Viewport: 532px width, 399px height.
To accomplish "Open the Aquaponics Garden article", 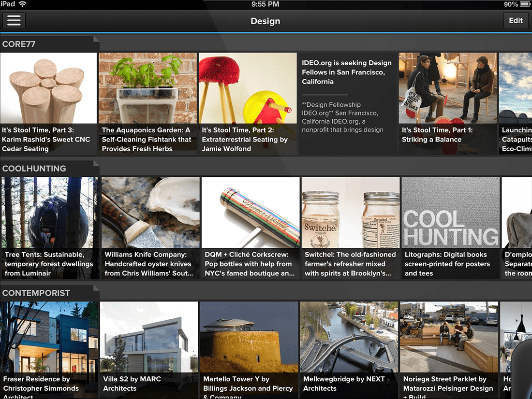I will pyautogui.click(x=148, y=103).
